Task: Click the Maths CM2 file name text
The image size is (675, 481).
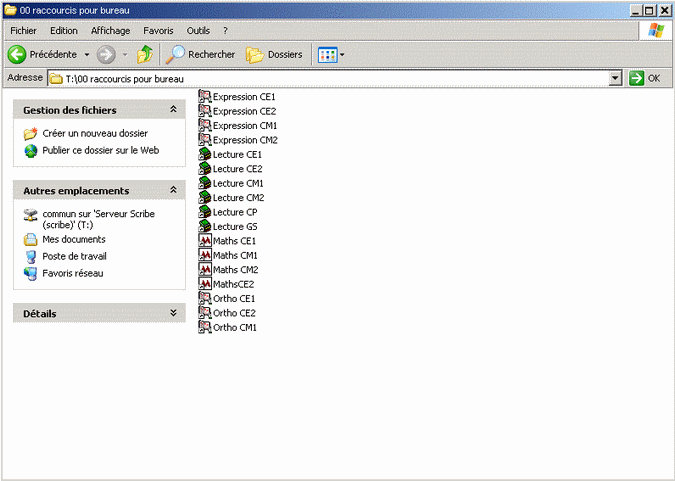Action: 235,270
